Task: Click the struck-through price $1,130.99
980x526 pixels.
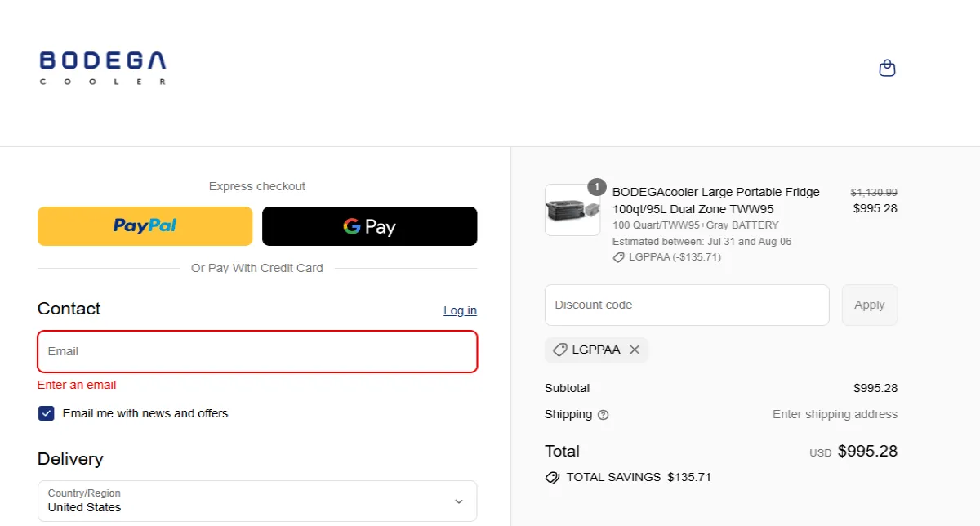Action: pos(874,193)
